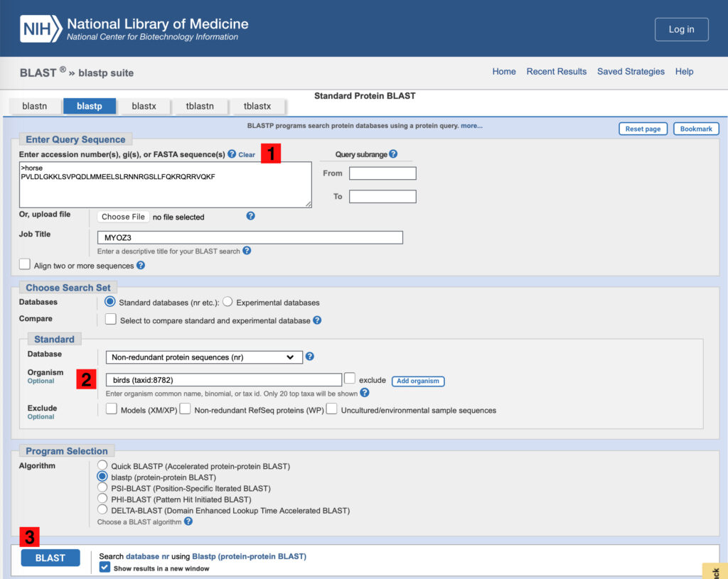Click the Job Title field containing MYOZ3

coord(250,237)
